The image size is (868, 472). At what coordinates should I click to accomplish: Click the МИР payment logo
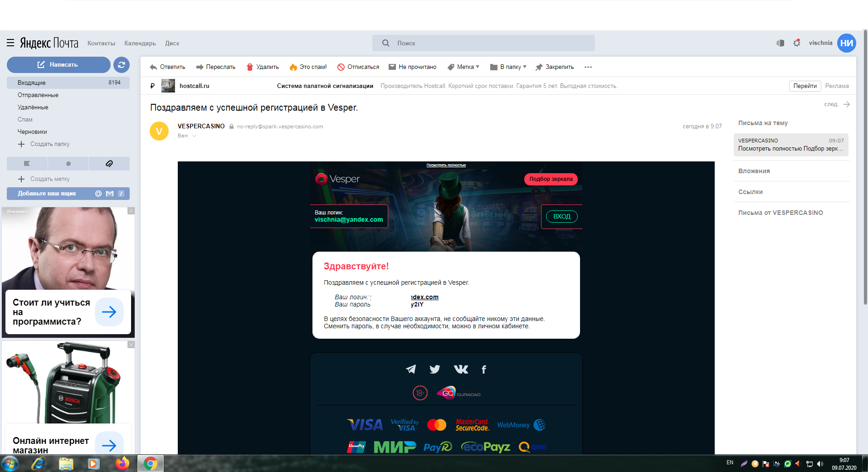click(395, 447)
